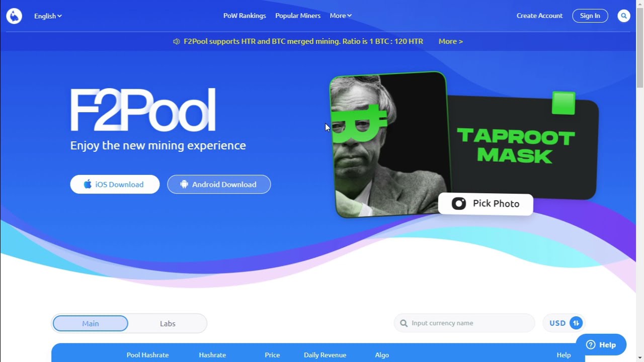Open PoW Rankings page
Viewport: 644px width, 362px height.
coord(245,16)
